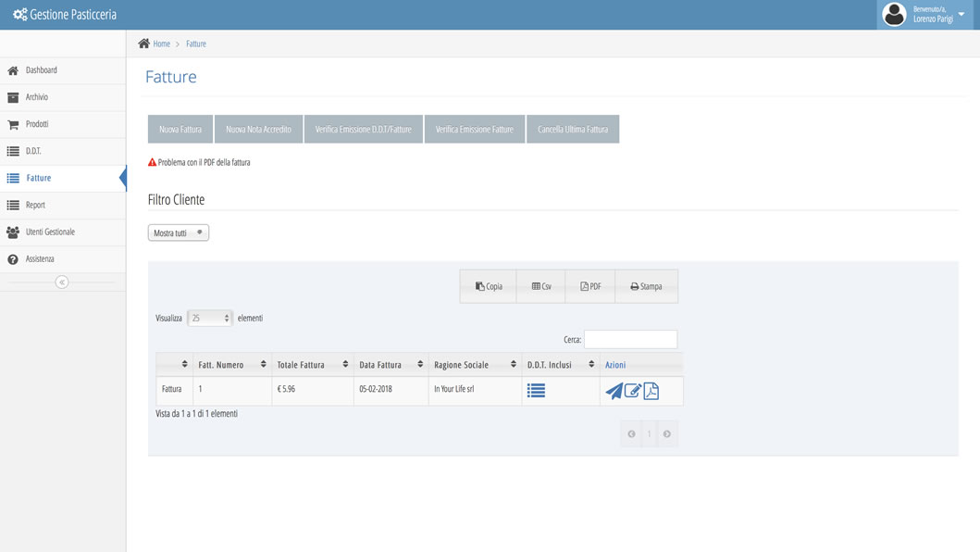
Task: Go to Report in the sidebar menu
Action: point(35,205)
